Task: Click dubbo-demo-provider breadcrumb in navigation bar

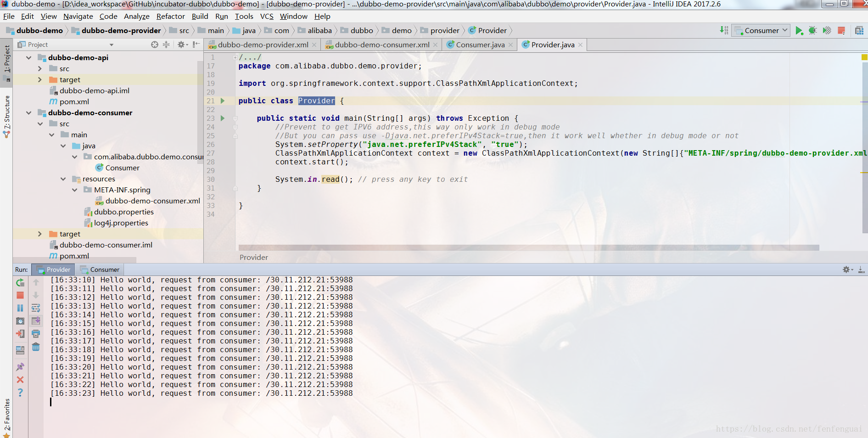Action: click(121, 30)
